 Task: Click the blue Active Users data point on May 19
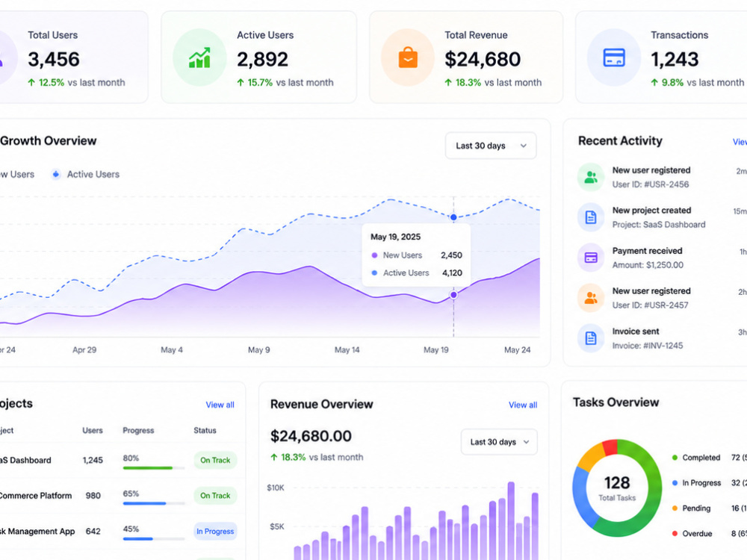coord(453,217)
